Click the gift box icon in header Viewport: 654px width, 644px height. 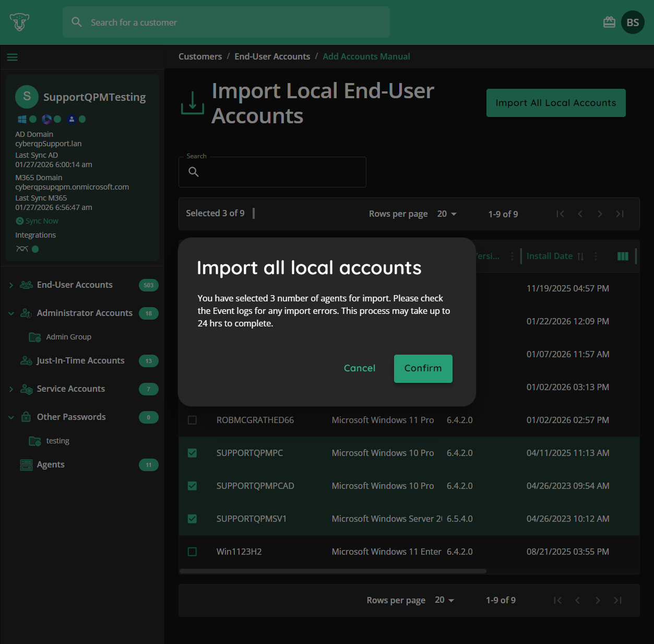point(609,22)
